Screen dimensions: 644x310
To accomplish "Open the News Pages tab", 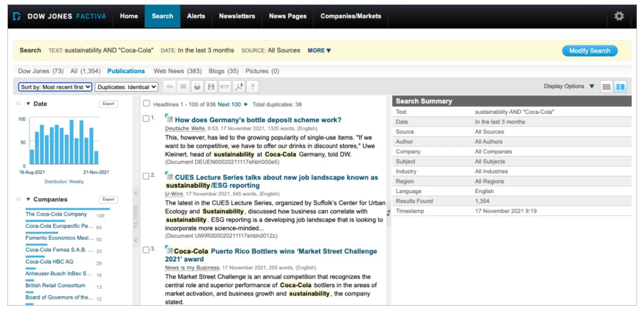I will pyautogui.click(x=288, y=16).
